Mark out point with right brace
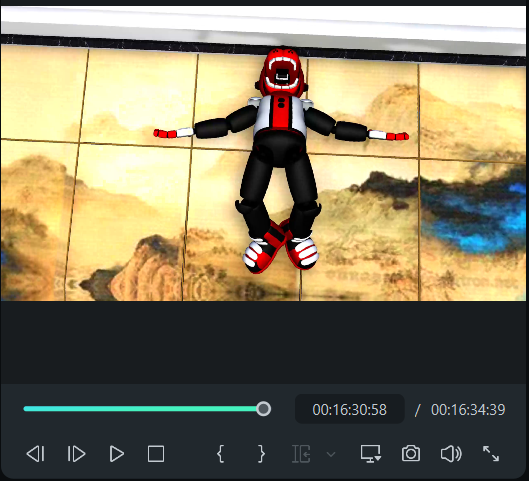529x481 pixels. click(x=261, y=454)
